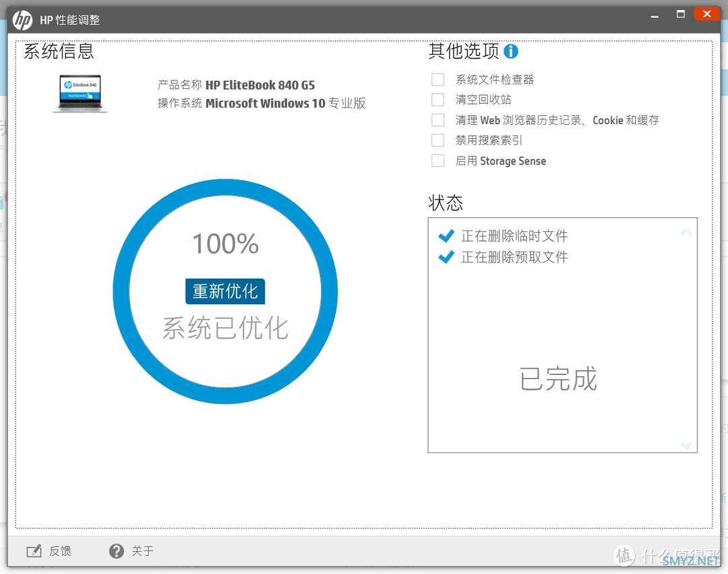Open the info icon beside 其他选项
Viewport: 728px width, 574px height.
point(511,51)
